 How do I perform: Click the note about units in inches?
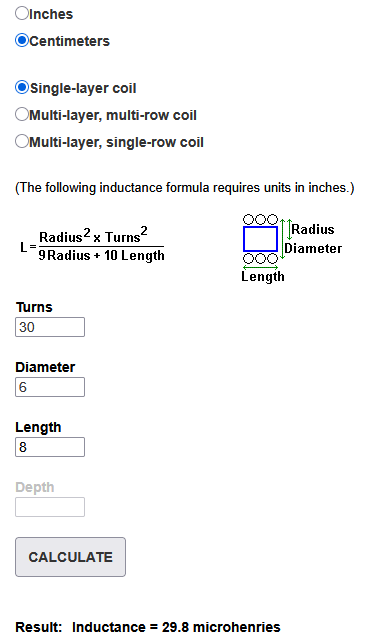[185, 188]
